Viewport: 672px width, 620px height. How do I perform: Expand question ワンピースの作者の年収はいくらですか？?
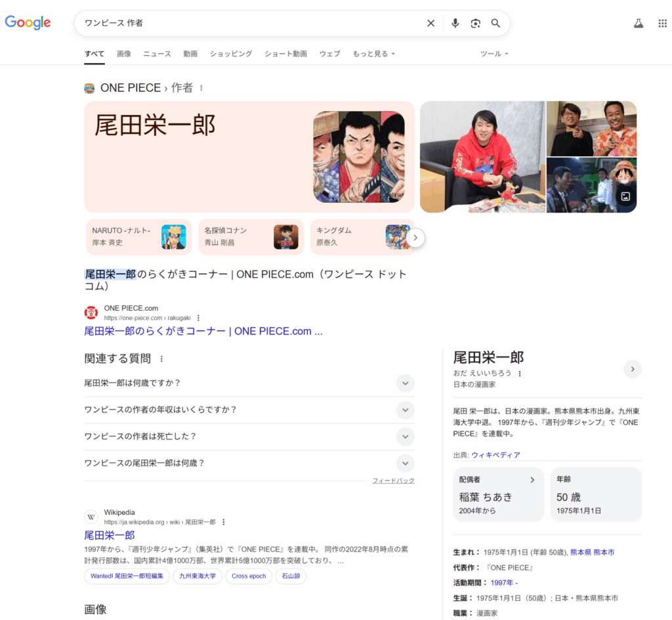[x=405, y=410]
